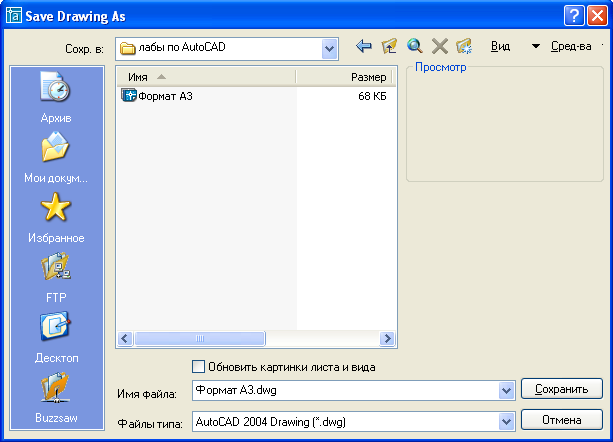613x442 pixels.
Task: Click the Отмена button
Action: point(562,420)
